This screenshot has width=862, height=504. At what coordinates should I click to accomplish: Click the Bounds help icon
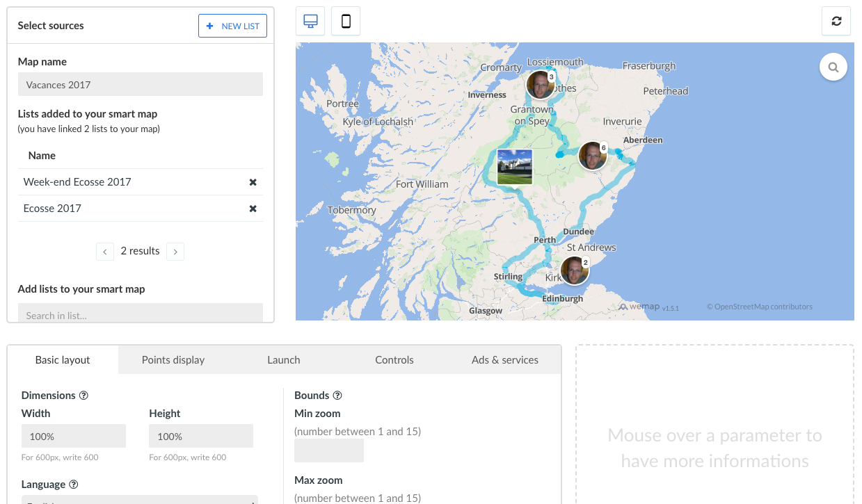337,395
